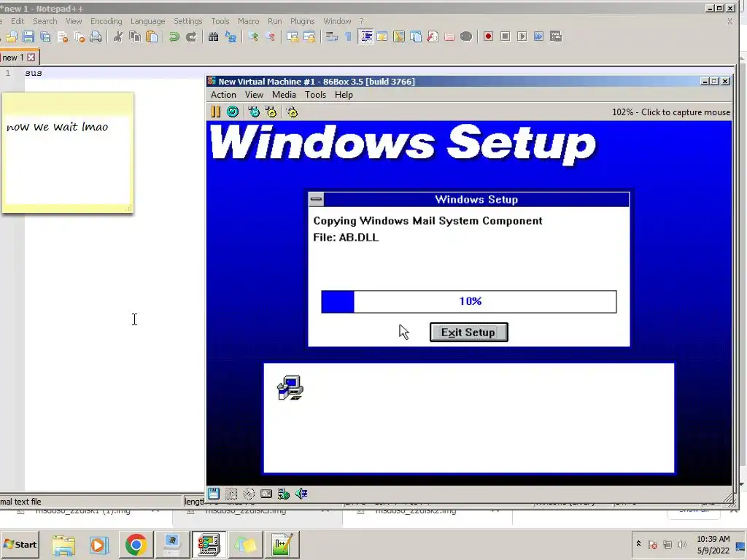Open Notepad++ Settings menu

click(187, 21)
